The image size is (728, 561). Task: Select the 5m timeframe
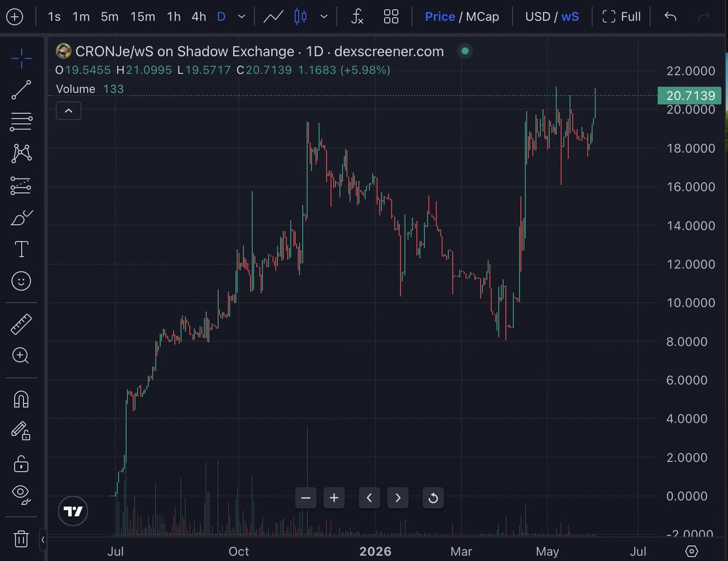pyautogui.click(x=109, y=17)
